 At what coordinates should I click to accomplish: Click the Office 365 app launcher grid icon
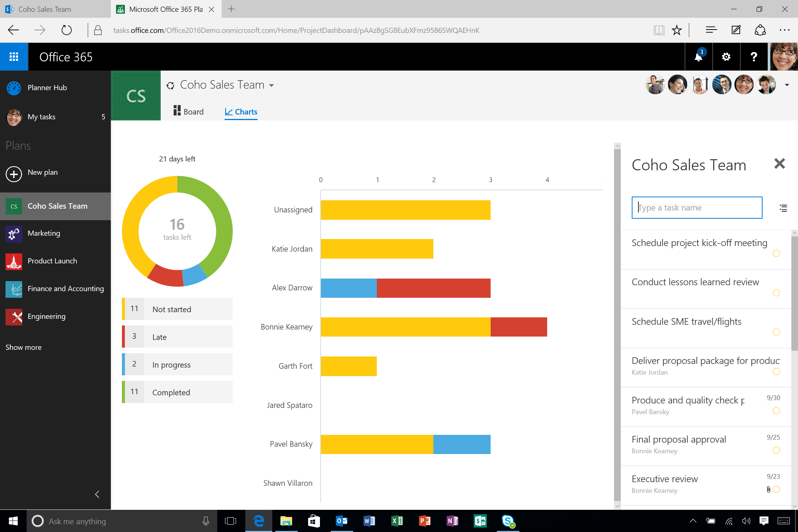pyautogui.click(x=14, y=57)
